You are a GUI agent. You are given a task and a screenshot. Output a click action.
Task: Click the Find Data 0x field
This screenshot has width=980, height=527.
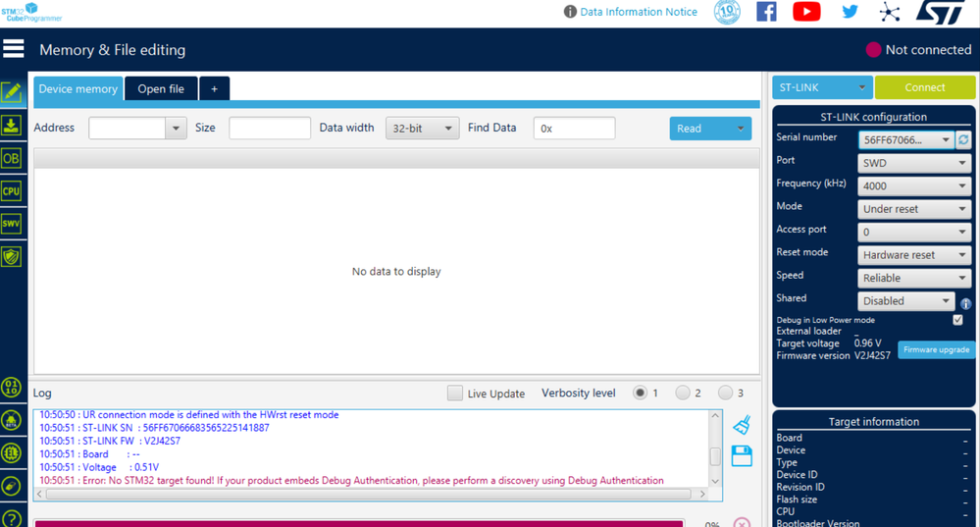(574, 129)
